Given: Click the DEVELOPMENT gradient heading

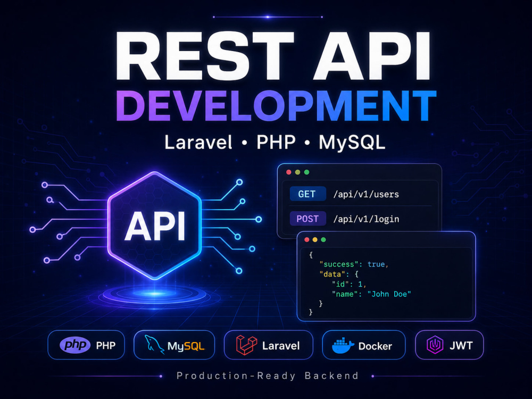Looking at the screenshot, I should click(276, 105).
